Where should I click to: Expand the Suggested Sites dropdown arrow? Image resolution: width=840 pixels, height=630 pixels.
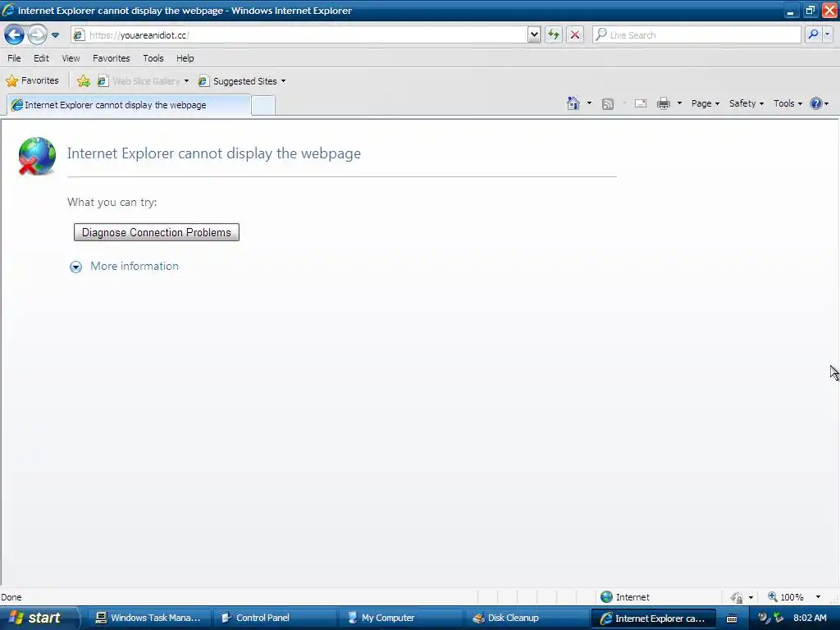(x=283, y=81)
